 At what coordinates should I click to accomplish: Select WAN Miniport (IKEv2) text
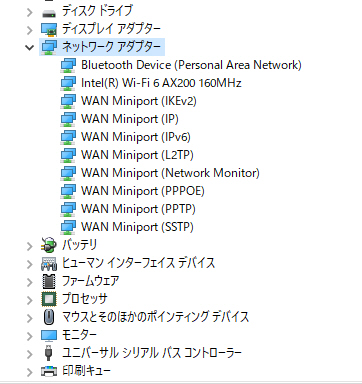click(x=139, y=101)
